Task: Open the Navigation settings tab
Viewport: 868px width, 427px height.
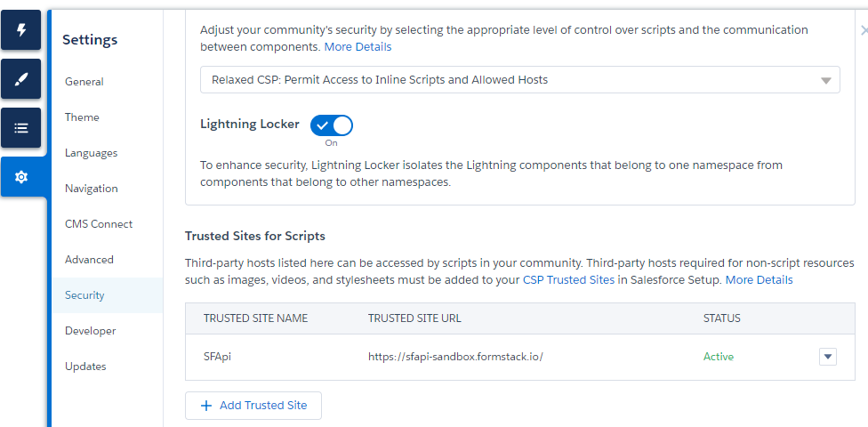Action: click(92, 189)
